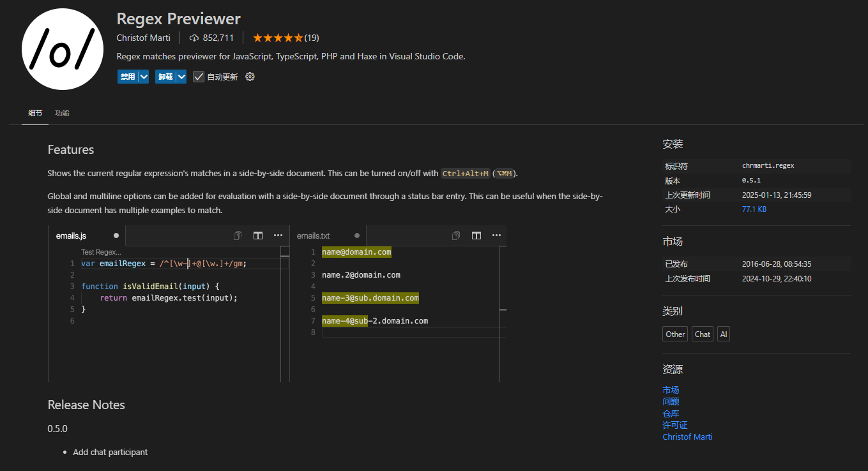Open publisher Christof Marti in header
The height and width of the screenshot is (471, 868).
(144, 38)
